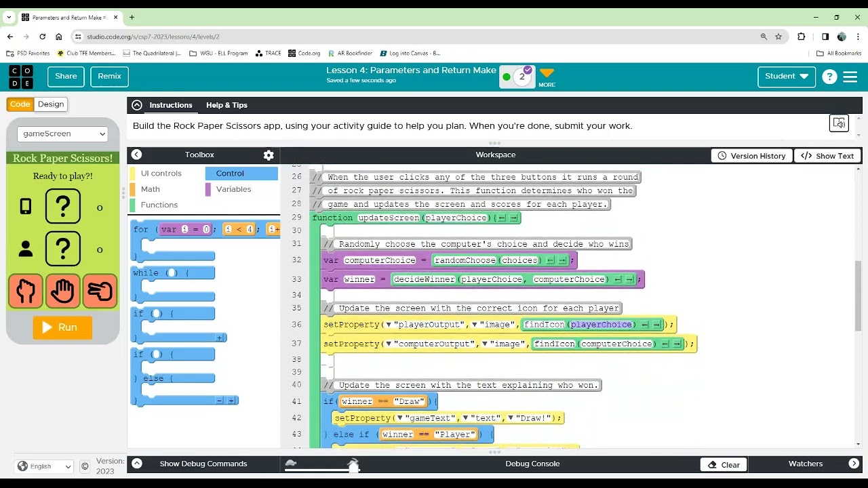Click the player's question mark output icon
This screenshot has height=488, width=868.
coord(63,249)
